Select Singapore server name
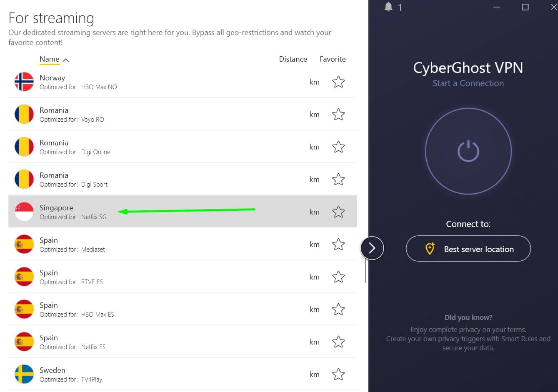Viewport: 558px width, 392px height. tap(56, 208)
